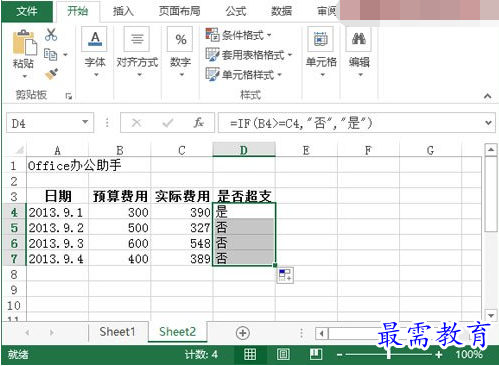Select the Format Painter brush
Screen dimensions: 499x366
point(51,74)
